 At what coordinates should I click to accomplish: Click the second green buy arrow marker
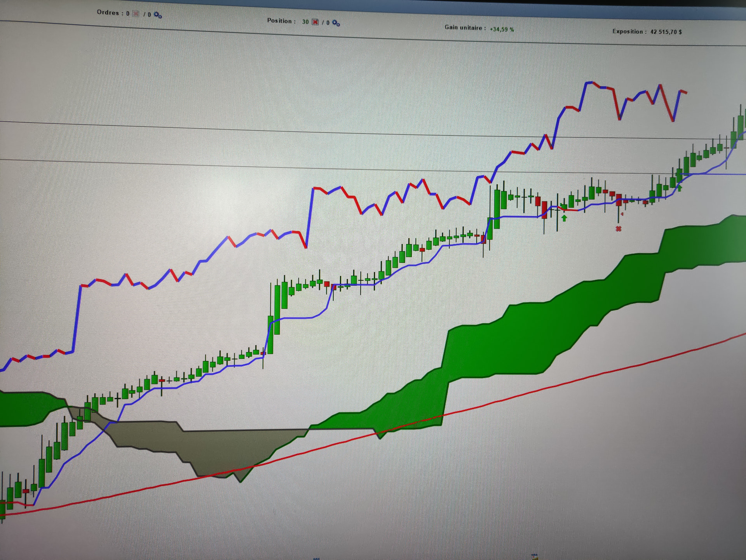tap(680, 188)
